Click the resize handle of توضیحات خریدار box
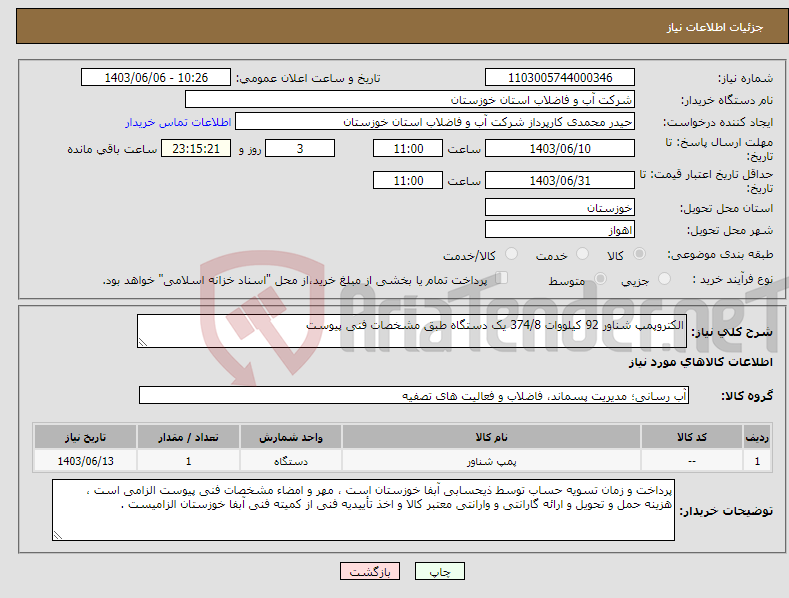This screenshot has width=789, height=598. pyautogui.click(x=58, y=535)
